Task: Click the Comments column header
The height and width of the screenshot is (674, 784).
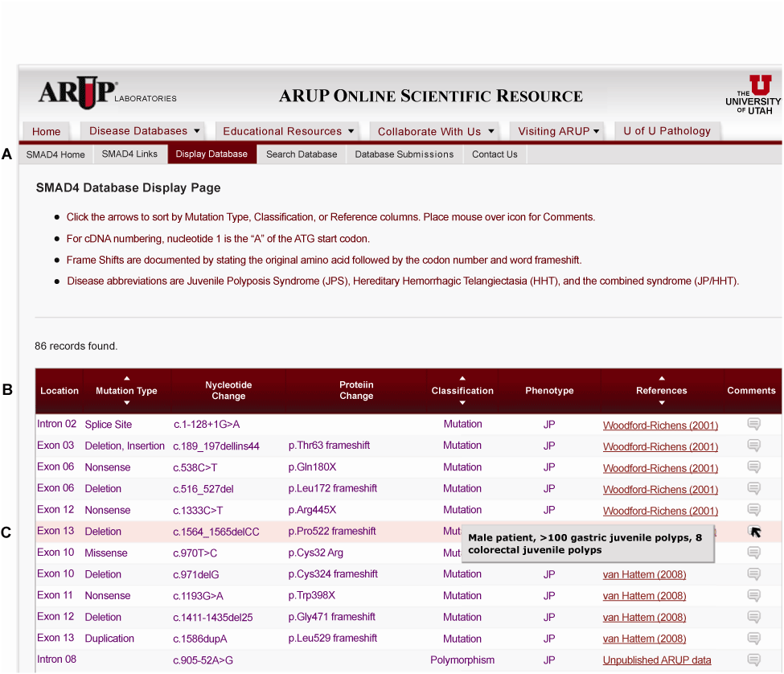Action: point(752,391)
